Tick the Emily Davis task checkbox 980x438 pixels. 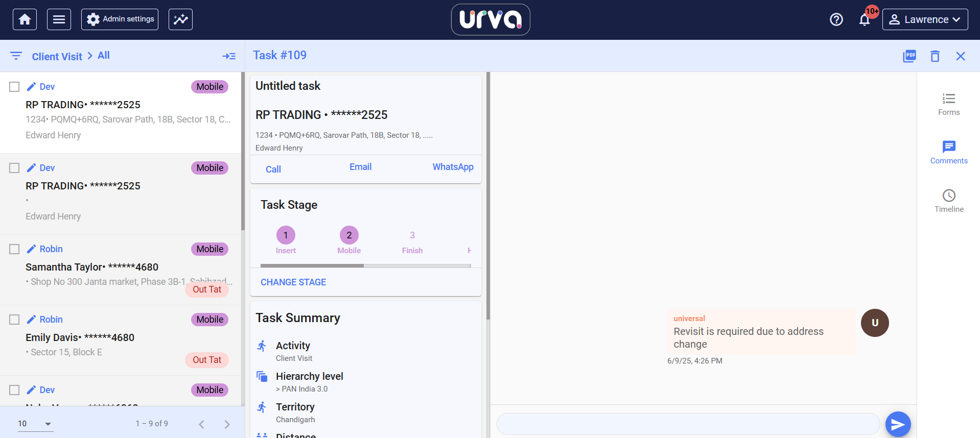pyautogui.click(x=14, y=320)
